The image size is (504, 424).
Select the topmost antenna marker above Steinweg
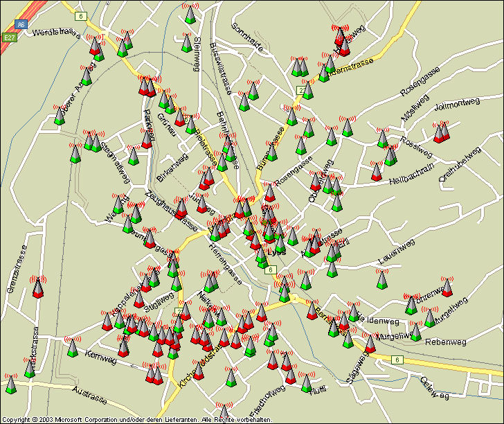pos(189,15)
